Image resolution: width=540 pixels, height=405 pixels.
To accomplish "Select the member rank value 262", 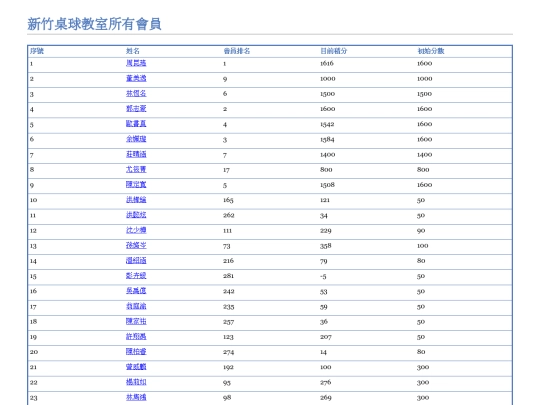I will click(229, 215).
